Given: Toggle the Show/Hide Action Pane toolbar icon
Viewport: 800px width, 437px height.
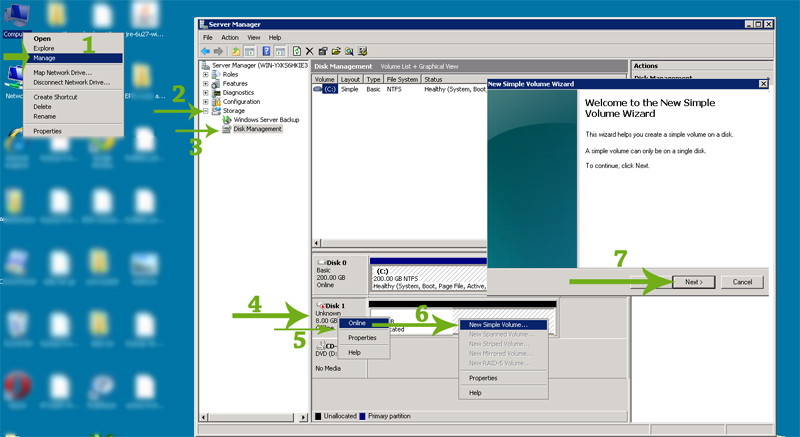Looking at the screenshot, I should pyautogui.click(x=280, y=51).
